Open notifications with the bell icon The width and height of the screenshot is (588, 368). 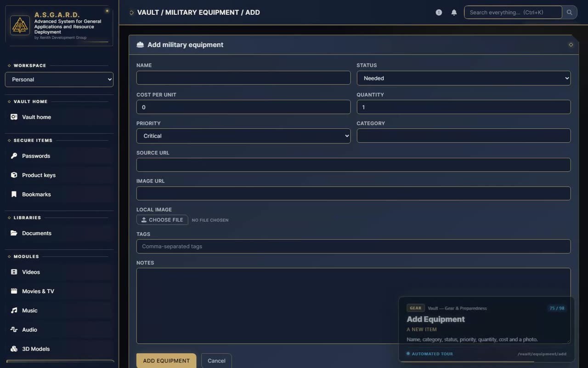[454, 12]
